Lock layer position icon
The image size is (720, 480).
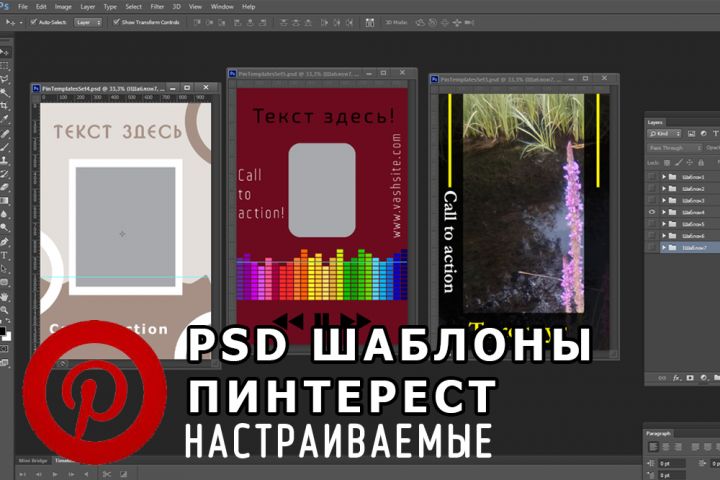[x=690, y=163]
